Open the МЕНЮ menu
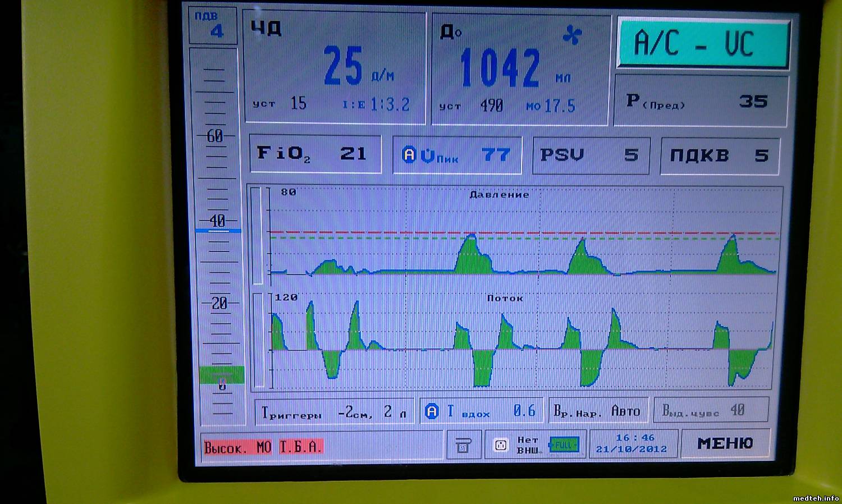842x504 pixels. coord(725,443)
